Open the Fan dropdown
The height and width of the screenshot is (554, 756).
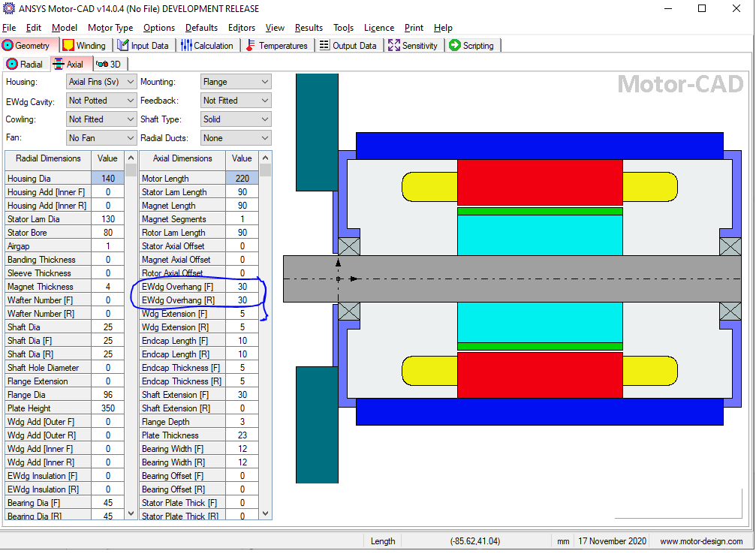(101, 138)
